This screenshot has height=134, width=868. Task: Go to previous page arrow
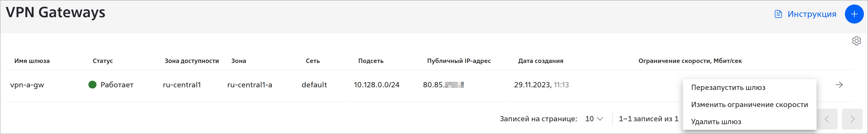[827, 119]
